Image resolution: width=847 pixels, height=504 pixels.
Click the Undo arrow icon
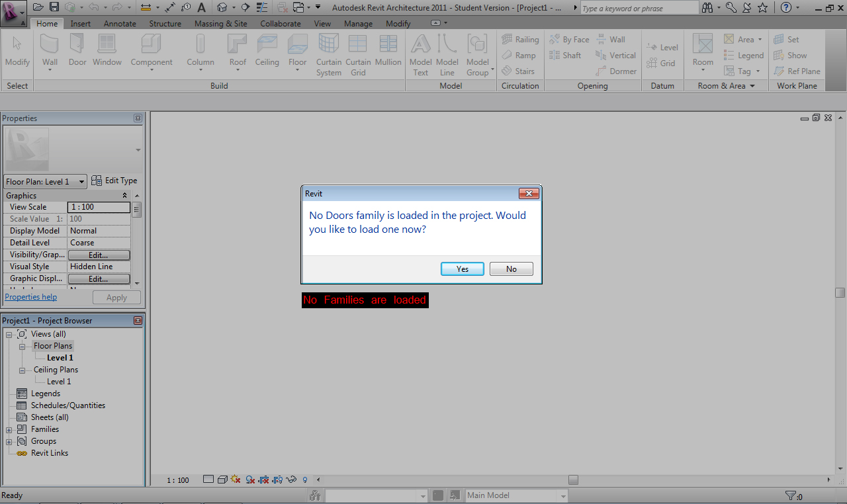tap(94, 7)
